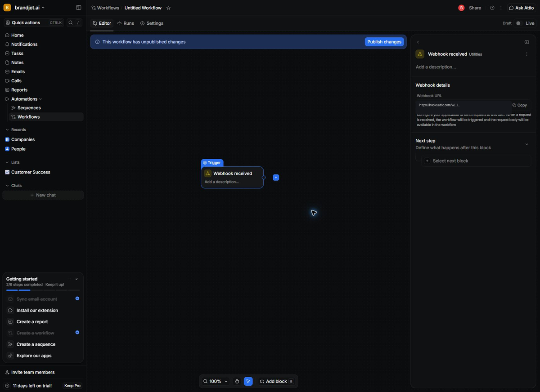
Task: Start a New chat
Action: click(x=43, y=195)
